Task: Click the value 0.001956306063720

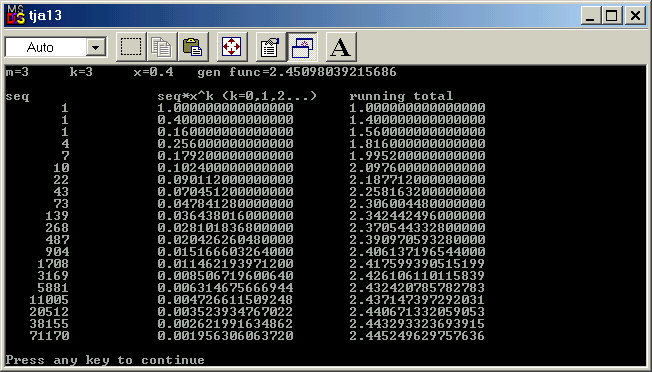Action: [x=225, y=336]
